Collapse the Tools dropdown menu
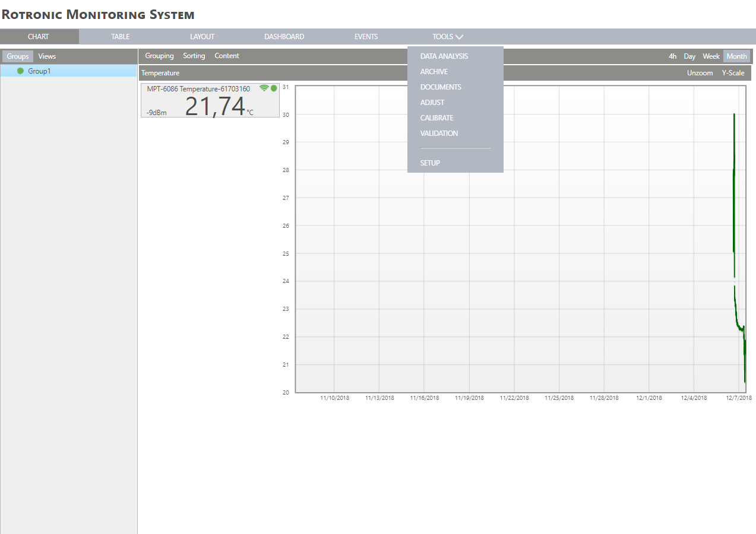 pyautogui.click(x=448, y=37)
